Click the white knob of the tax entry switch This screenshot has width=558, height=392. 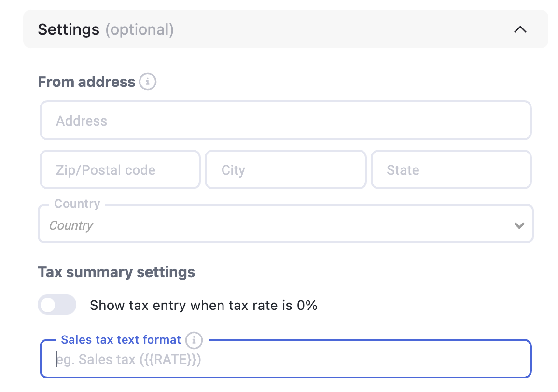pos(48,305)
